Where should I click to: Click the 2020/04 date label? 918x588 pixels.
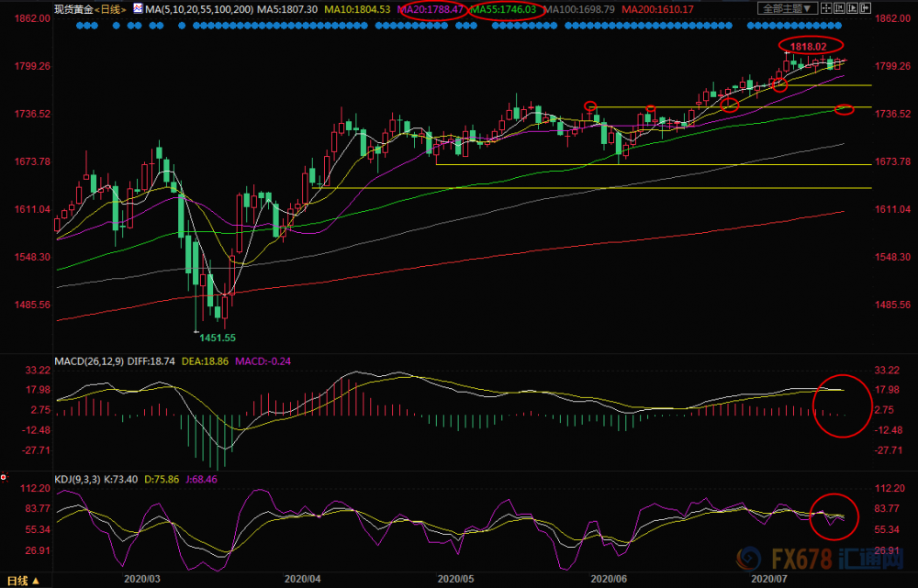(302, 579)
